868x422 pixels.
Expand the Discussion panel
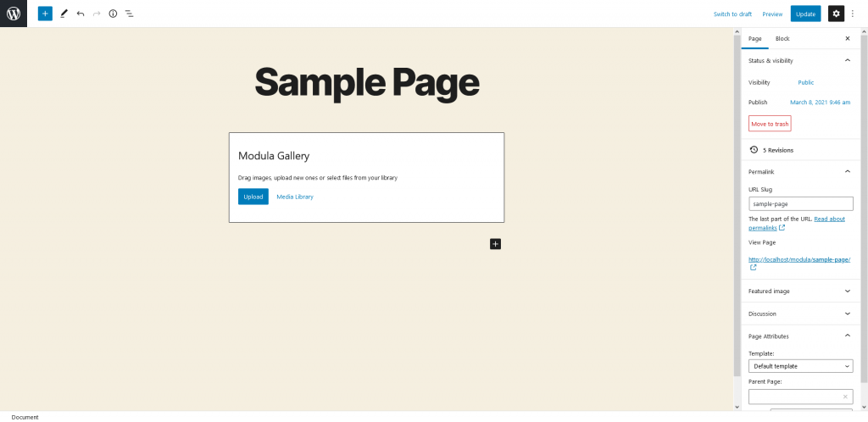point(847,314)
